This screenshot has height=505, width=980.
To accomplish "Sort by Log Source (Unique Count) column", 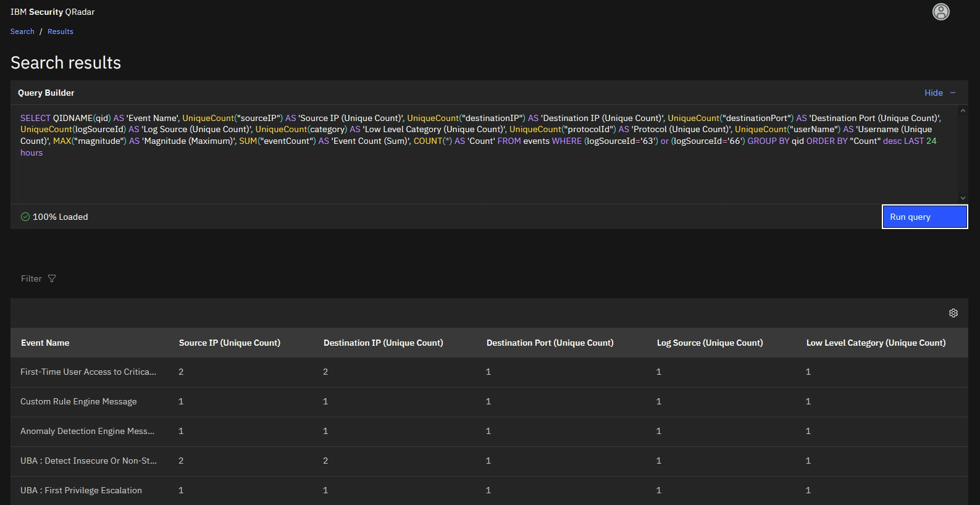I will pyautogui.click(x=710, y=343).
